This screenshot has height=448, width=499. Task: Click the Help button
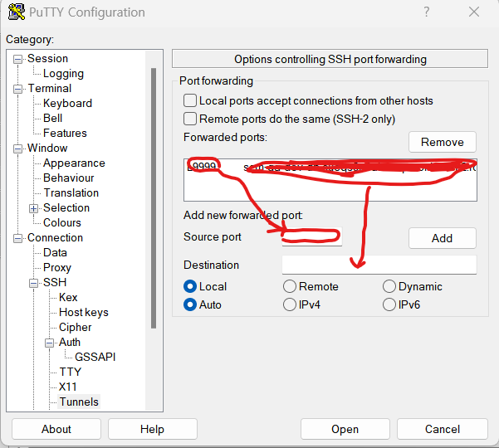pyautogui.click(x=153, y=429)
